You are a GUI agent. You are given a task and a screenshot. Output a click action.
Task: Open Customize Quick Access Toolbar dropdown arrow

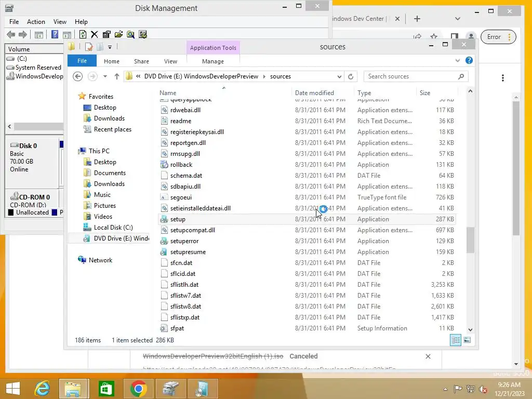(110, 47)
